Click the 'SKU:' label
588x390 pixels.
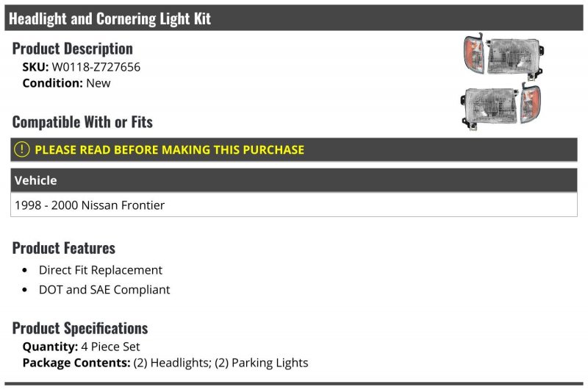35,67
